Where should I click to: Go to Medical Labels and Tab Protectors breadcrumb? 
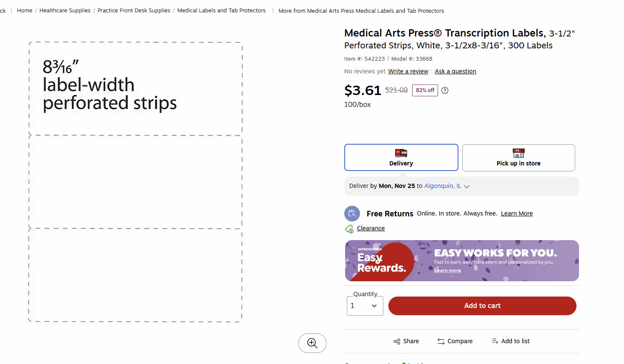click(222, 11)
